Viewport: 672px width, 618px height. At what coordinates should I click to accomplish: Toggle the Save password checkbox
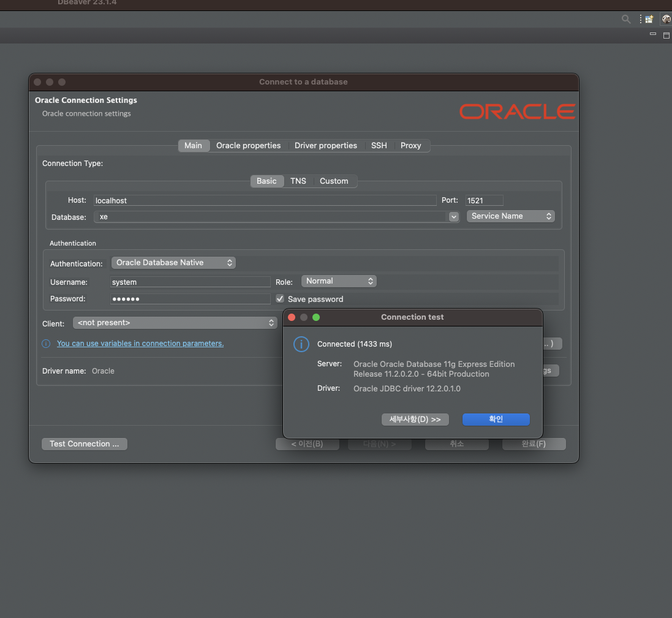coord(280,299)
